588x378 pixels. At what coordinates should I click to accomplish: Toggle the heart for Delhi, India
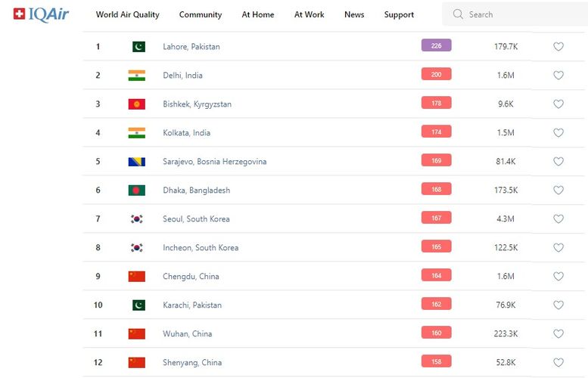pyautogui.click(x=558, y=76)
